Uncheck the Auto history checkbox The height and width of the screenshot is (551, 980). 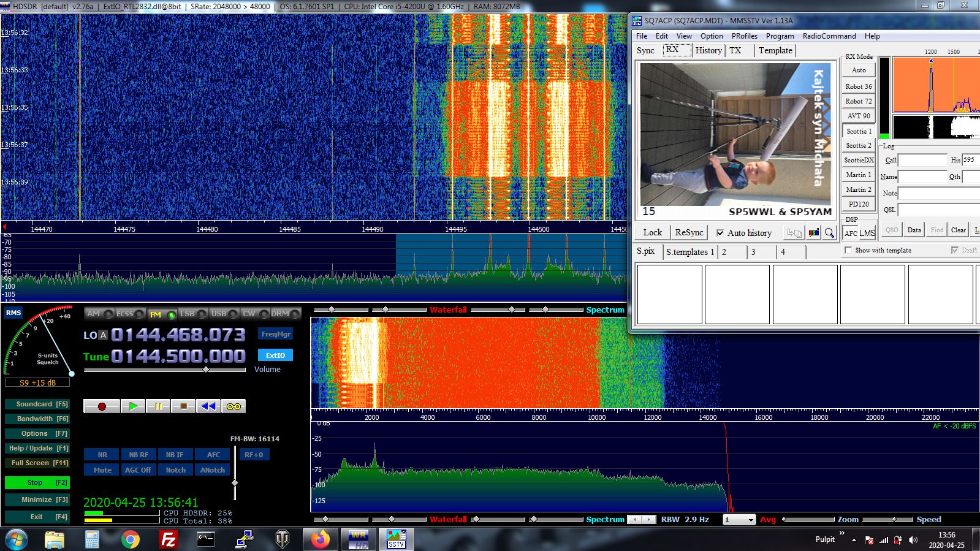[x=720, y=233]
